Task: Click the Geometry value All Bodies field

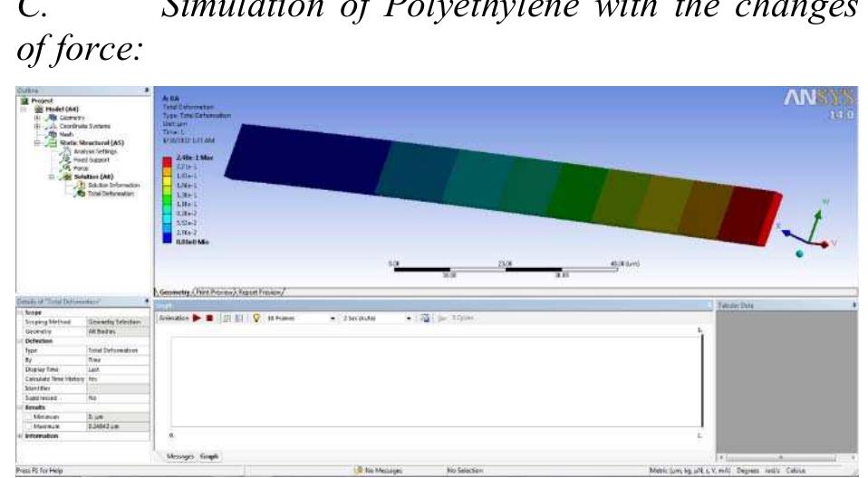Action: pyautogui.click(x=118, y=331)
